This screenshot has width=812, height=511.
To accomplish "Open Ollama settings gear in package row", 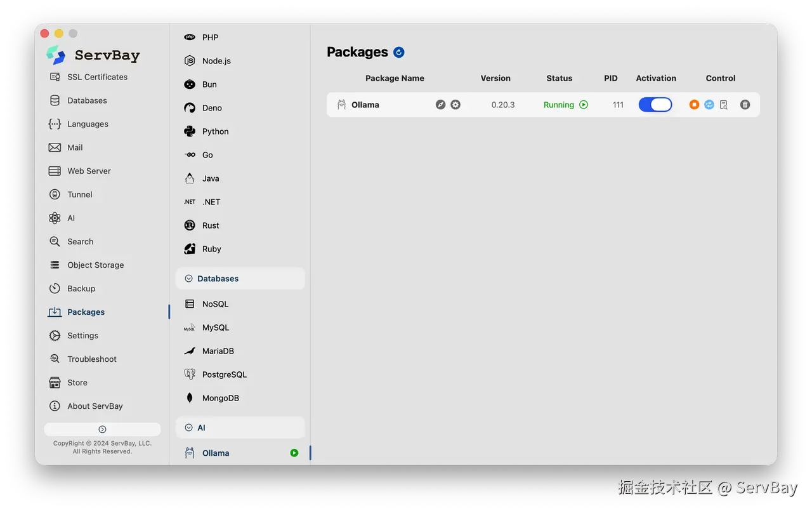I will tap(455, 105).
